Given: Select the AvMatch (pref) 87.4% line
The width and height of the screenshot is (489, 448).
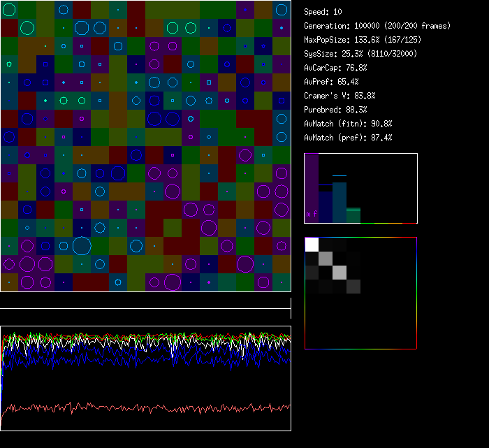Looking at the screenshot, I should pyautogui.click(x=348, y=138).
